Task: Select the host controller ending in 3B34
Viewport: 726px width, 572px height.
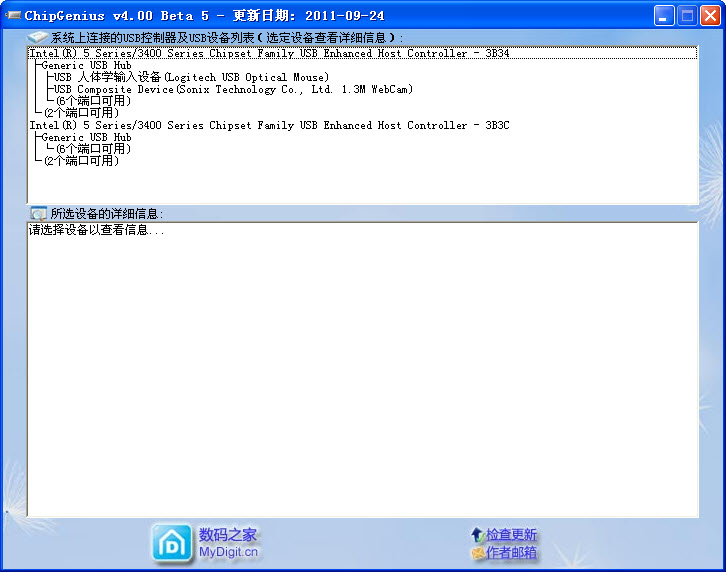Action: (x=269, y=54)
